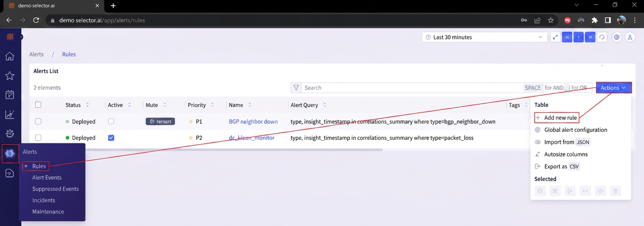Screen dimensions: 644x226
Task: Select Alert Events in Alerts flyout
Action: tap(47, 178)
